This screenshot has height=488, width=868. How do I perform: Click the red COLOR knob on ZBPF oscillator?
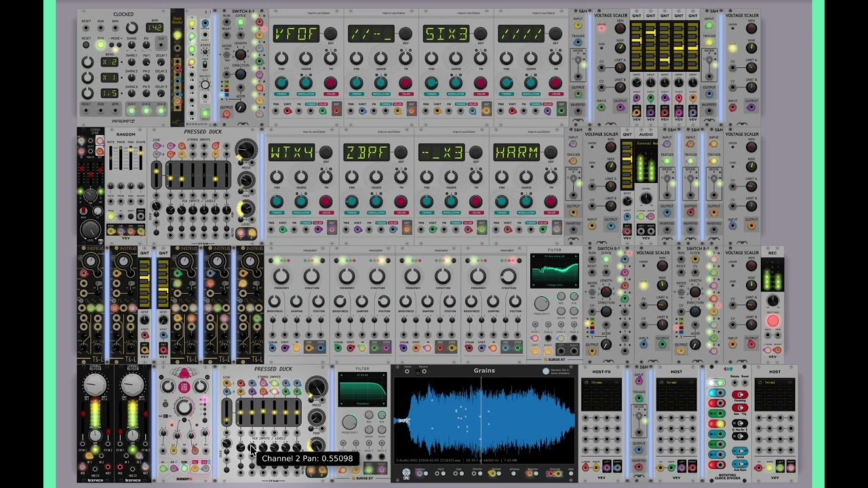click(401, 201)
